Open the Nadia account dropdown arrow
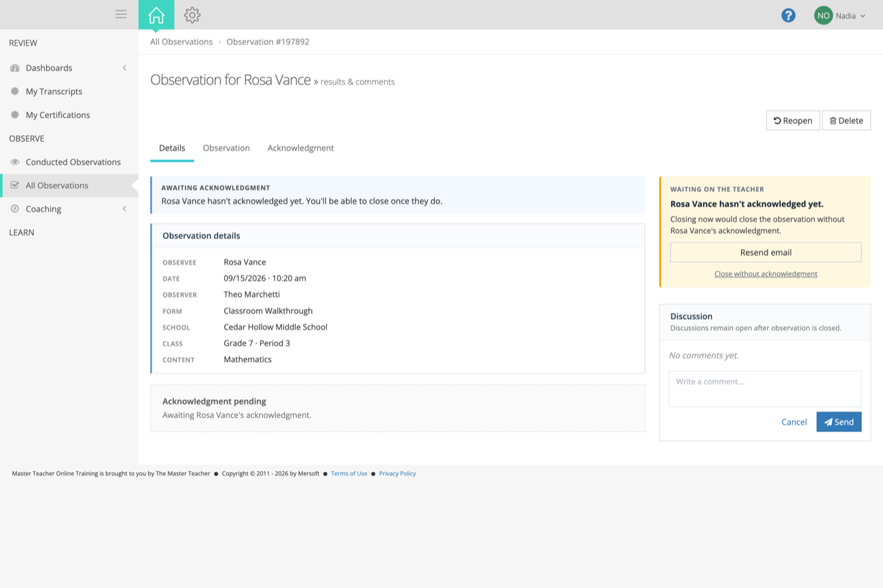The height and width of the screenshot is (588, 883). (863, 16)
